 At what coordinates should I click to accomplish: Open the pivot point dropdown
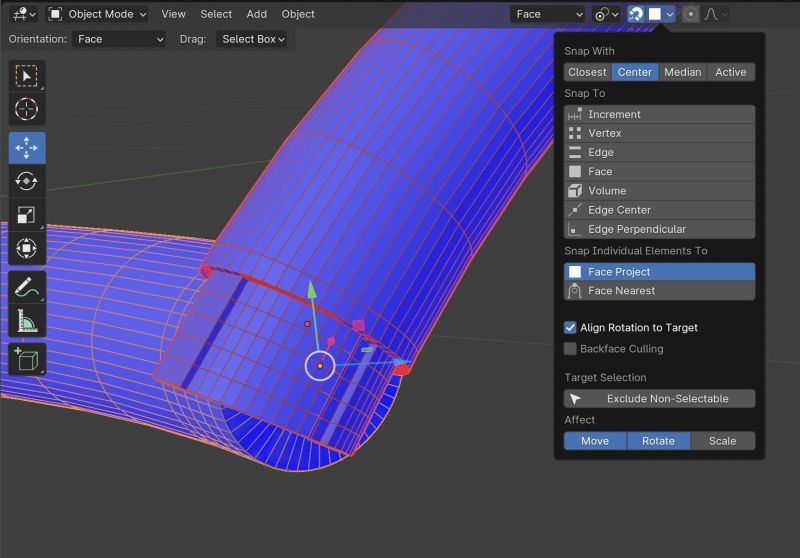pos(606,14)
